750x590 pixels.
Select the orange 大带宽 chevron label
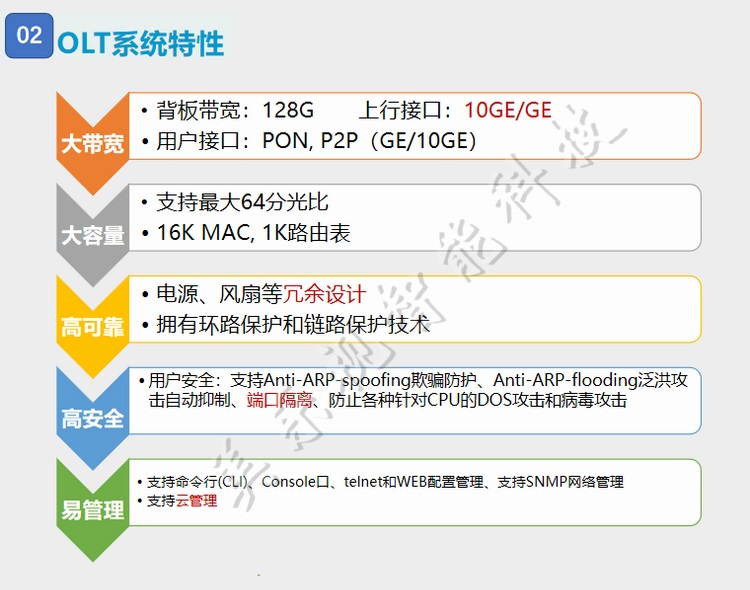pyautogui.click(x=92, y=143)
